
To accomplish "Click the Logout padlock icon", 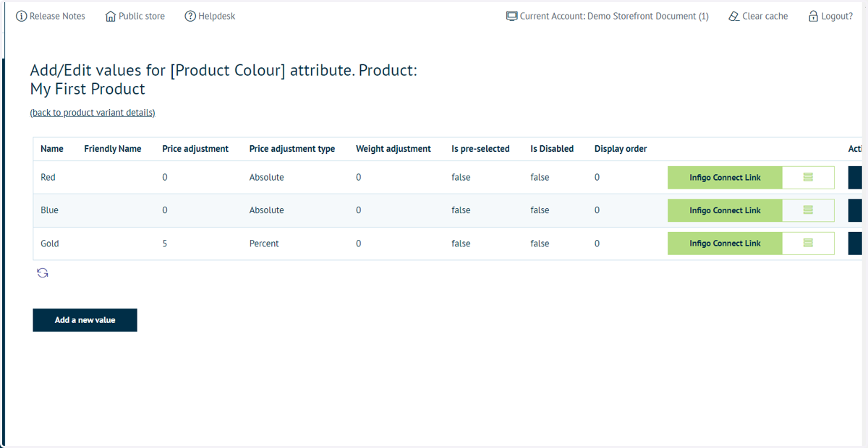I will (813, 16).
